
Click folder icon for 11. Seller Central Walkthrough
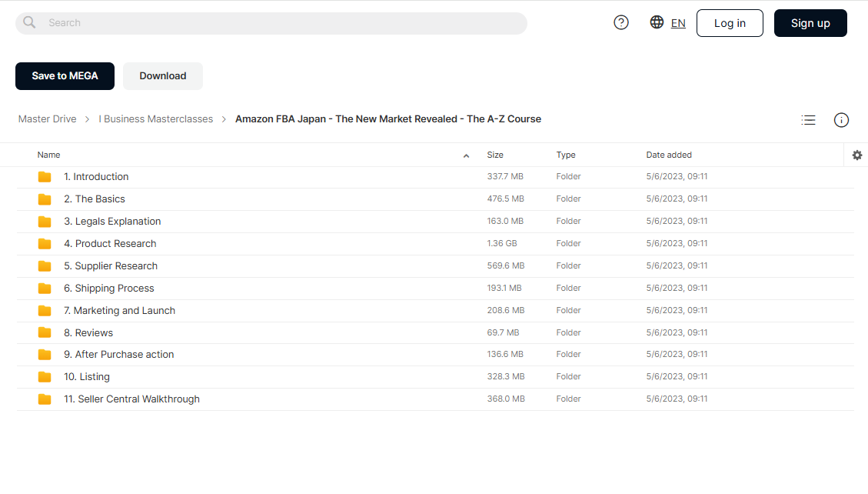45,399
